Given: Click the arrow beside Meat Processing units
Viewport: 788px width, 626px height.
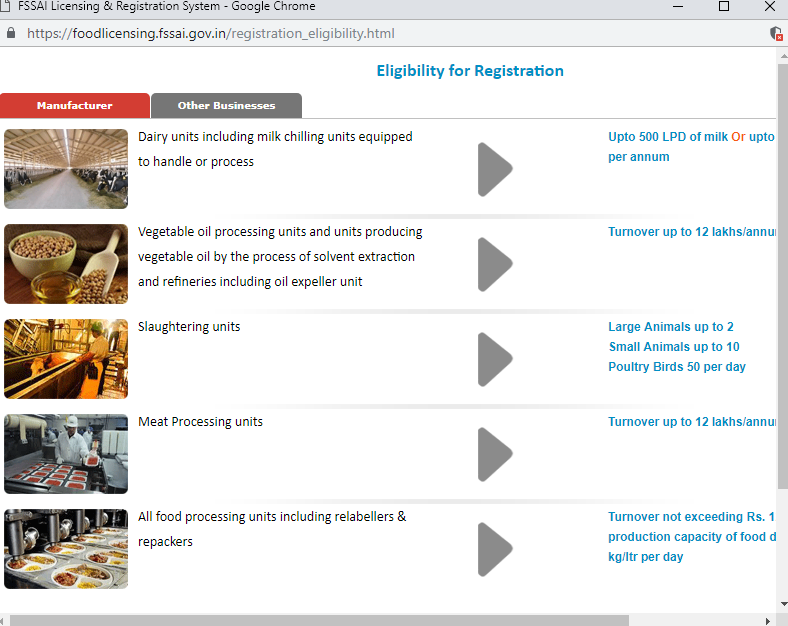Looking at the screenshot, I should (x=495, y=454).
